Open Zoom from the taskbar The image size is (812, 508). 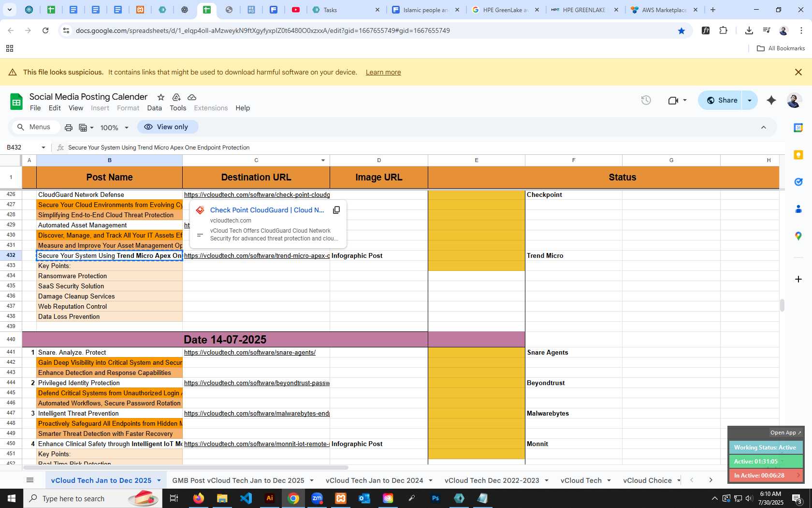coord(317,498)
